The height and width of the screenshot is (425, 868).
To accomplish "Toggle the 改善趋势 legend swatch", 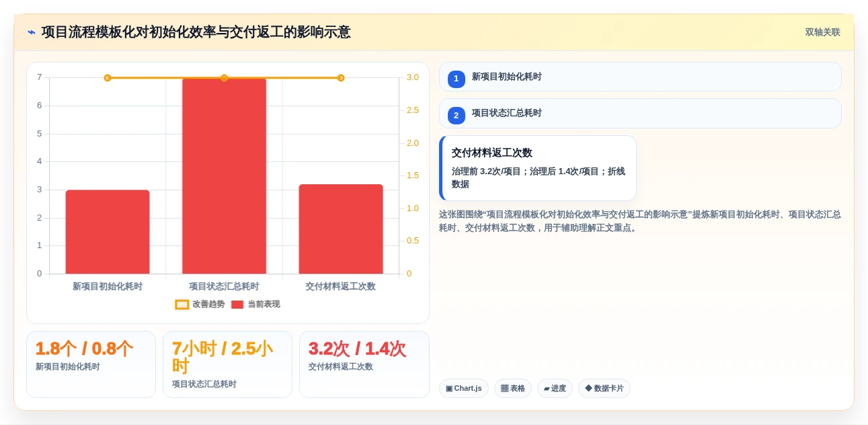I will click(x=182, y=305).
